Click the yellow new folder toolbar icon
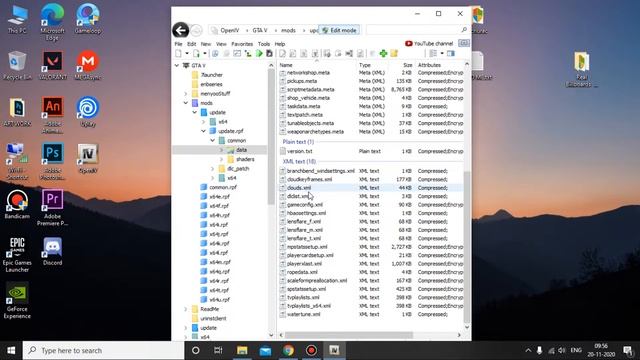This screenshot has height=360, width=640. point(394,53)
